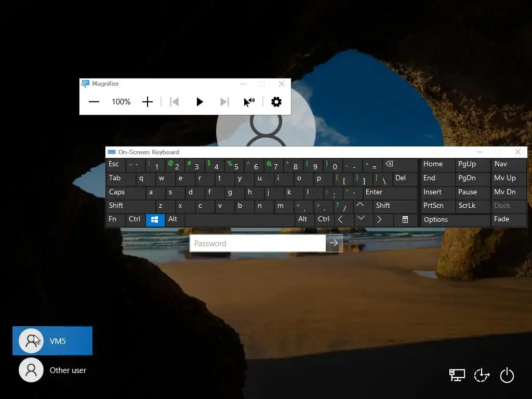Select the Other user account
Image resolution: width=532 pixels, height=399 pixels.
tap(52, 370)
